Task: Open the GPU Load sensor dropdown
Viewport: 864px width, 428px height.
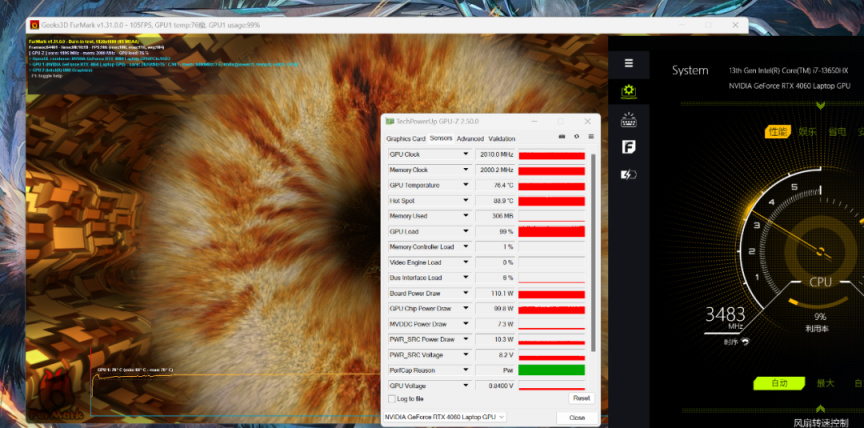Action: tap(466, 231)
